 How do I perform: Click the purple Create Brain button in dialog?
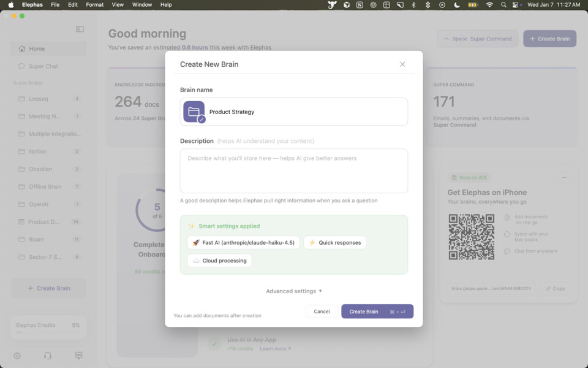pos(377,312)
